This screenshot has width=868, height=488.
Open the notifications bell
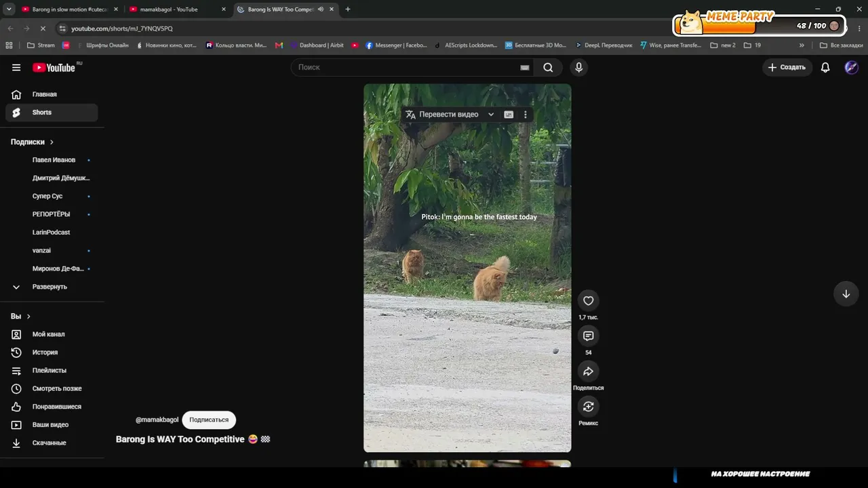click(x=825, y=67)
